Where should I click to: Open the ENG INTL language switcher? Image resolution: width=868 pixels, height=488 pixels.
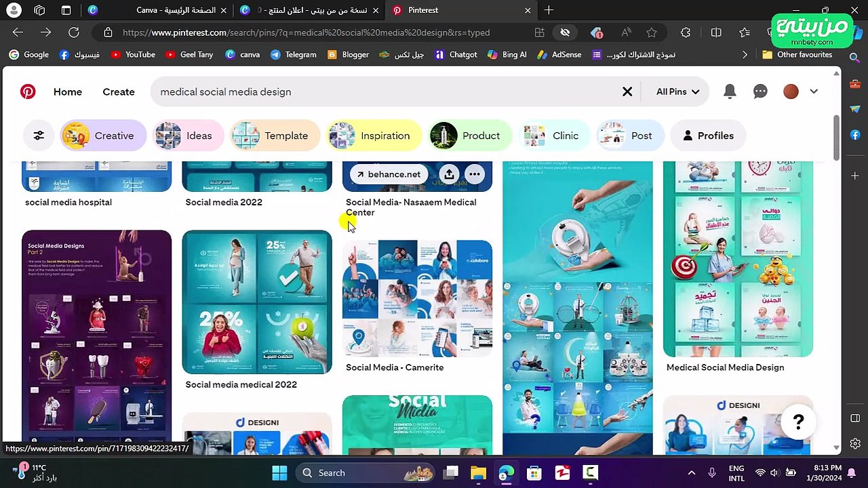736,473
